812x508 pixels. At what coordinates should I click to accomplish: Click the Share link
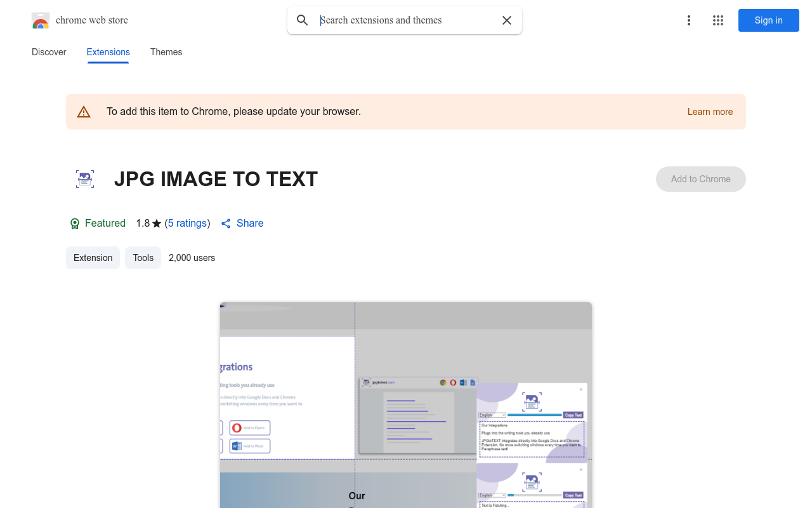pyautogui.click(x=242, y=224)
